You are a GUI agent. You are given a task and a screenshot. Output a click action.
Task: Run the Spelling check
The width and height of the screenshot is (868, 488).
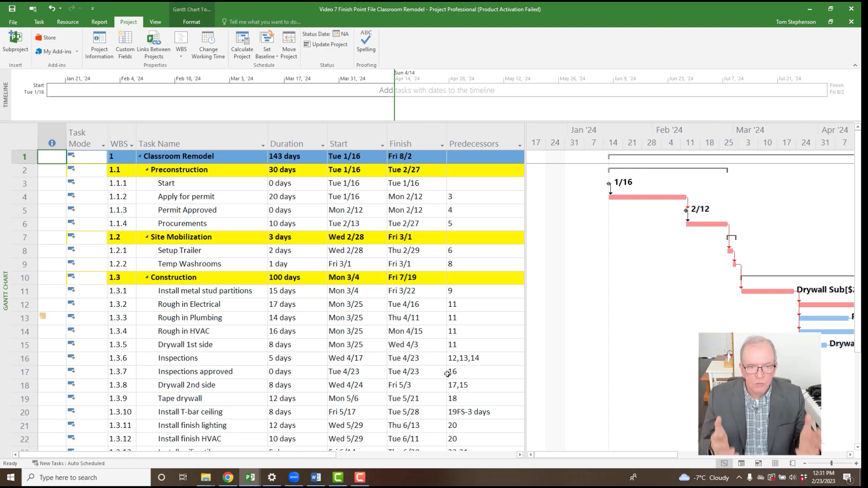(x=366, y=42)
